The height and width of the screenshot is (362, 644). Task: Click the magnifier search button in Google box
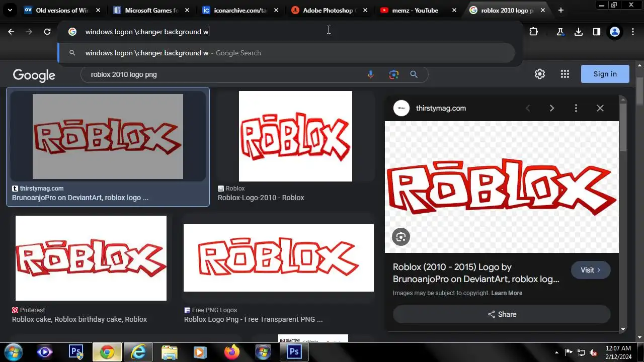tap(414, 74)
